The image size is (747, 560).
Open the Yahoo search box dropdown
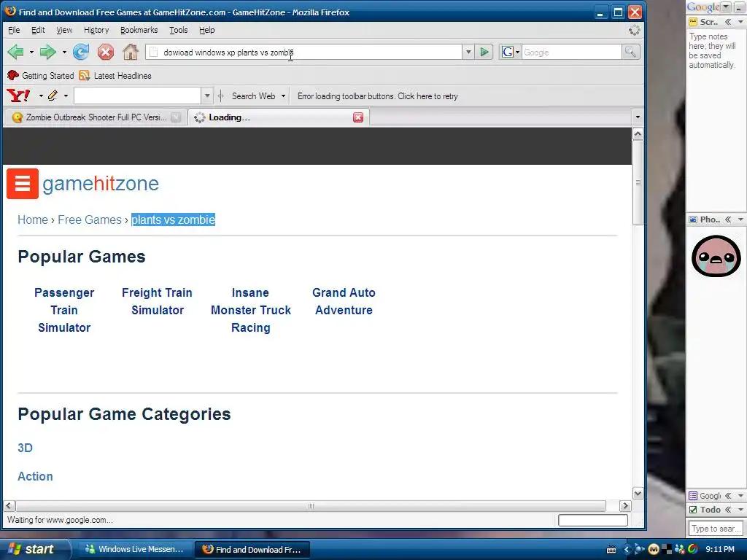206,96
